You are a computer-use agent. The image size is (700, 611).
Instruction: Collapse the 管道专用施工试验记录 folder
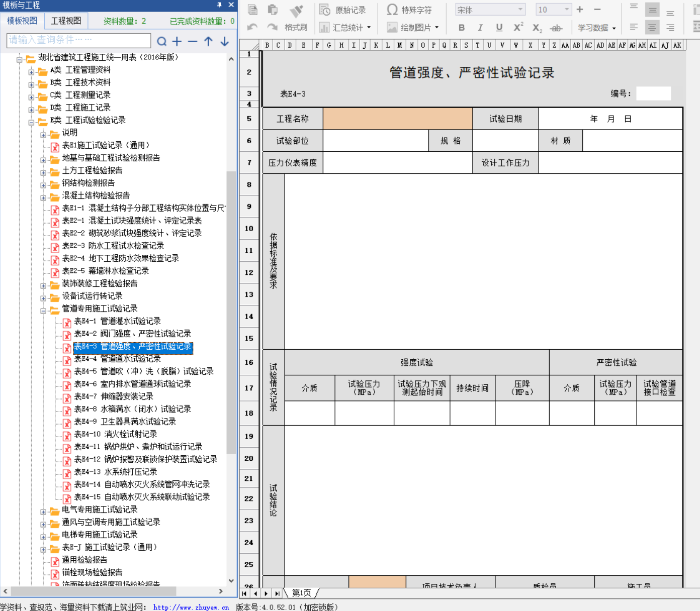click(x=43, y=311)
